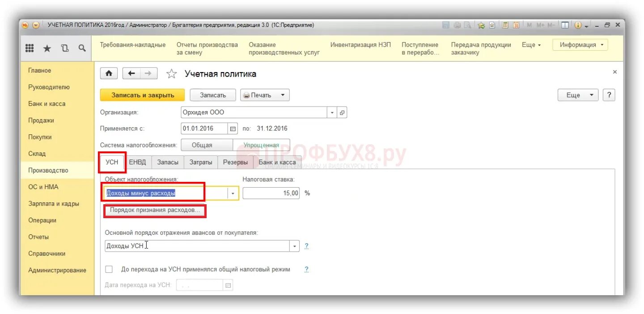This screenshot has height=314, width=644.
Task: Open Оказание производственных услуг link
Action: (x=284, y=48)
